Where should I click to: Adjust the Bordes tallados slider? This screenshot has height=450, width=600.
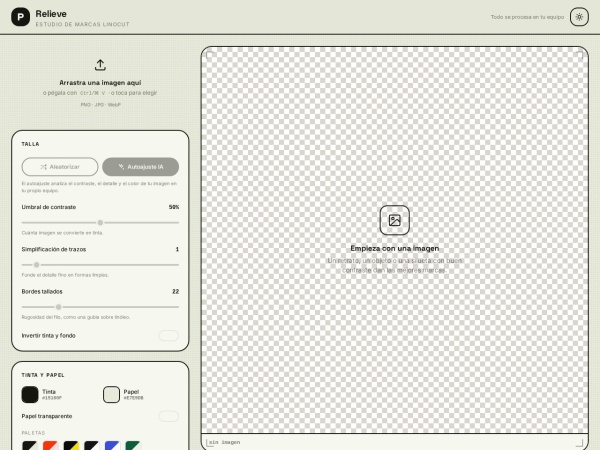100,307
